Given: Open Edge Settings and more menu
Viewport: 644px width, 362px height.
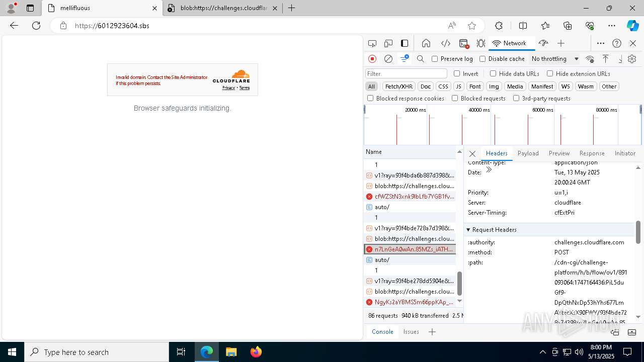Looking at the screenshot, I should 611,26.
